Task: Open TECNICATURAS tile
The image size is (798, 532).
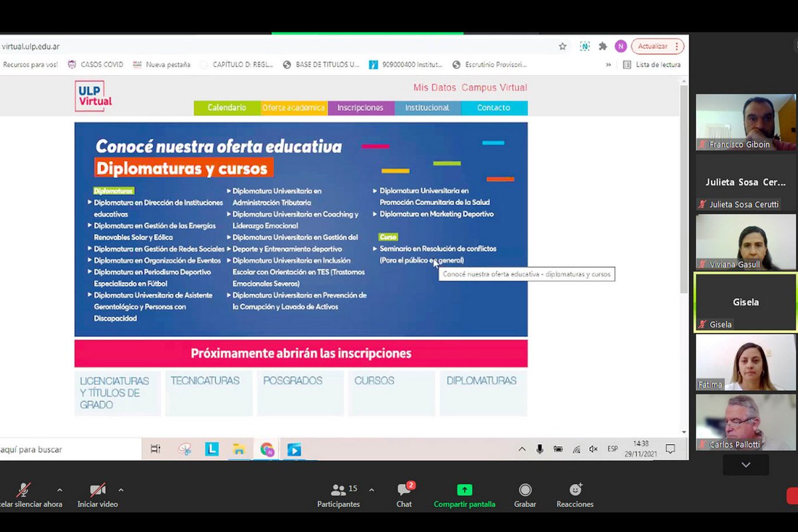Action: pos(209,394)
